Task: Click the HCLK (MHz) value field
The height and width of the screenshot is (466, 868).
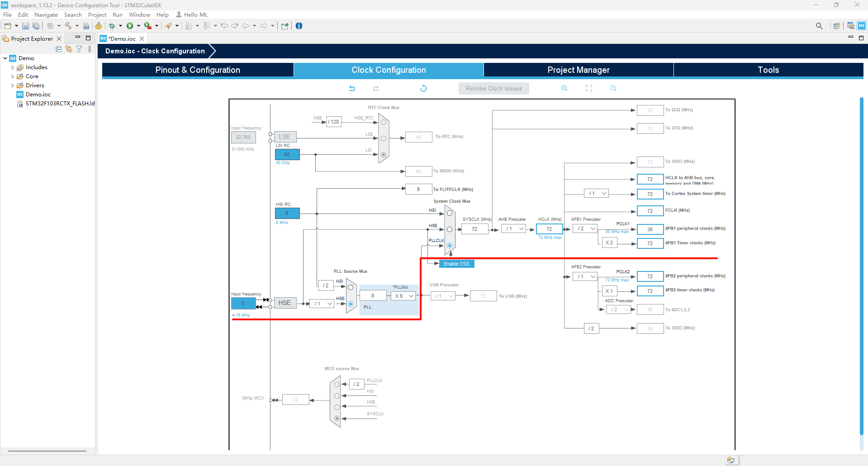Action: 549,229
